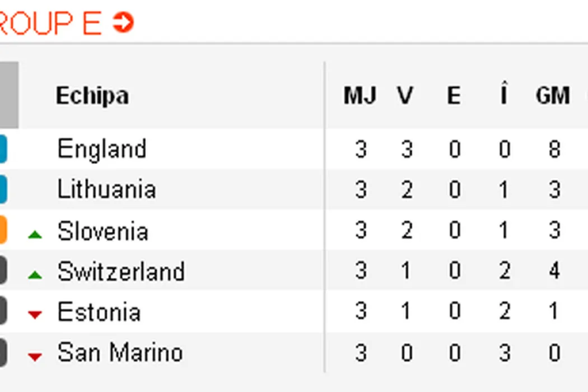Open the San Marino team link

point(120,353)
